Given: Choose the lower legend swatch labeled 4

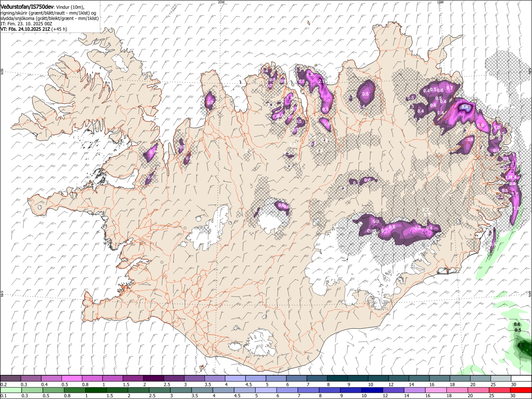Looking at the screenshot, I should (x=223, y=390).
